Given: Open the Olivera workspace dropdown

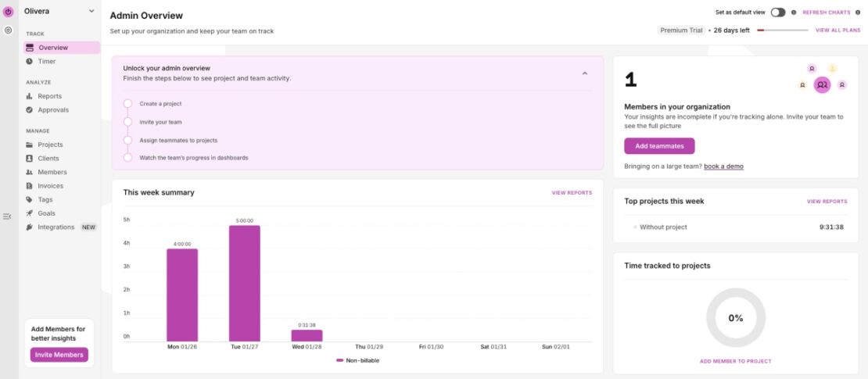Looking at the screenshot, I should click(x=59, y=11).
